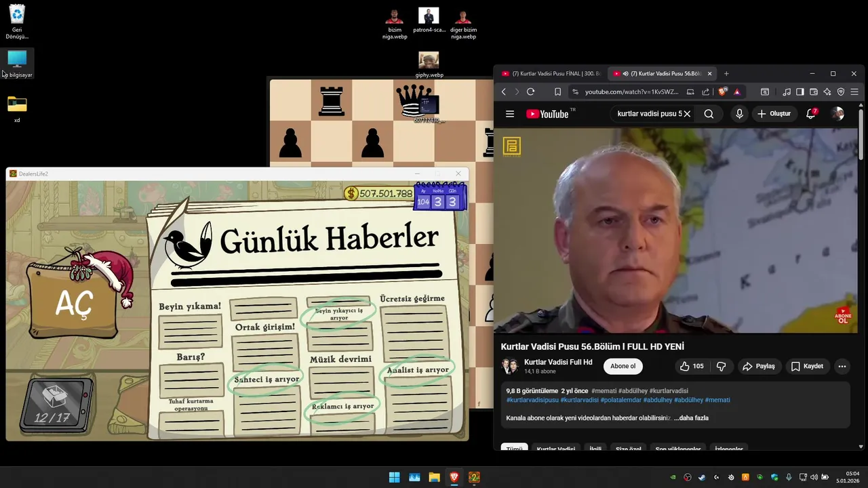Click the share icon in address bar
The height and width of the screenshot is (488, 868).
(x=705, y=91)
